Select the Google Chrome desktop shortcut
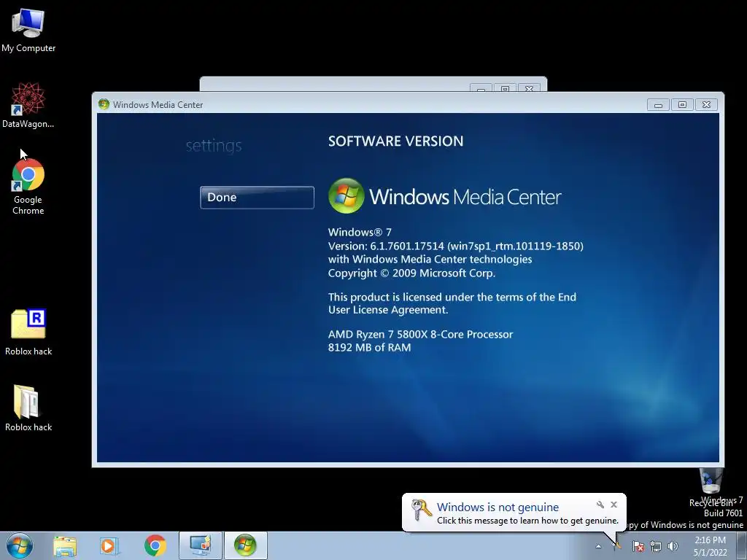Viewport: 747px width, 560px height. (28, 187)
